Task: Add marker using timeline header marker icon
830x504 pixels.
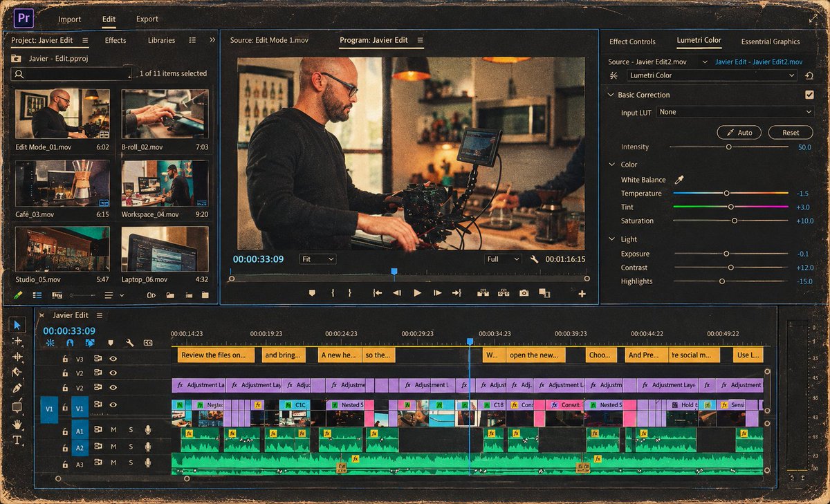Action: click(x=110, y=343)
